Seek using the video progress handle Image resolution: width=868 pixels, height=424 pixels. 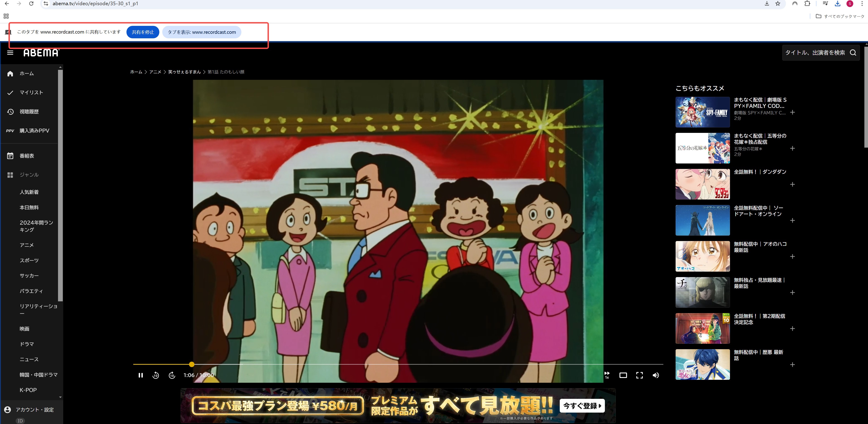[192, 364]
